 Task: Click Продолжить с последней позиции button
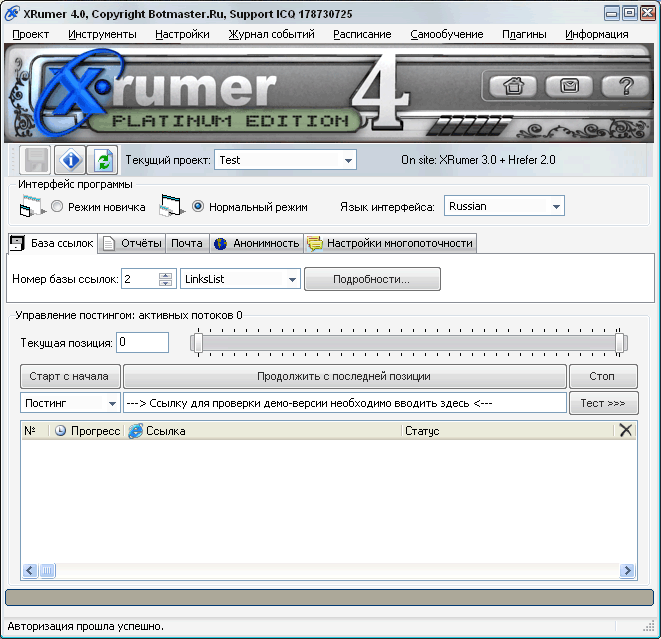click(344, 376)
